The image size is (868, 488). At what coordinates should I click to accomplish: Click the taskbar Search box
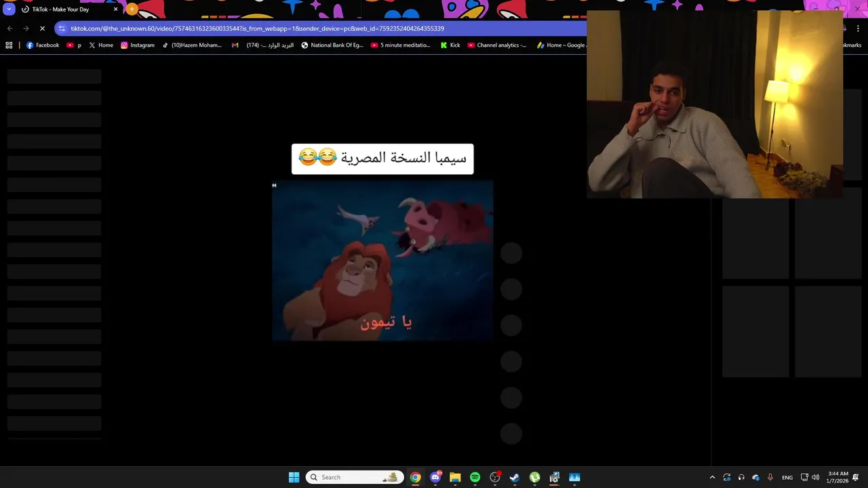tap(355, 477)
